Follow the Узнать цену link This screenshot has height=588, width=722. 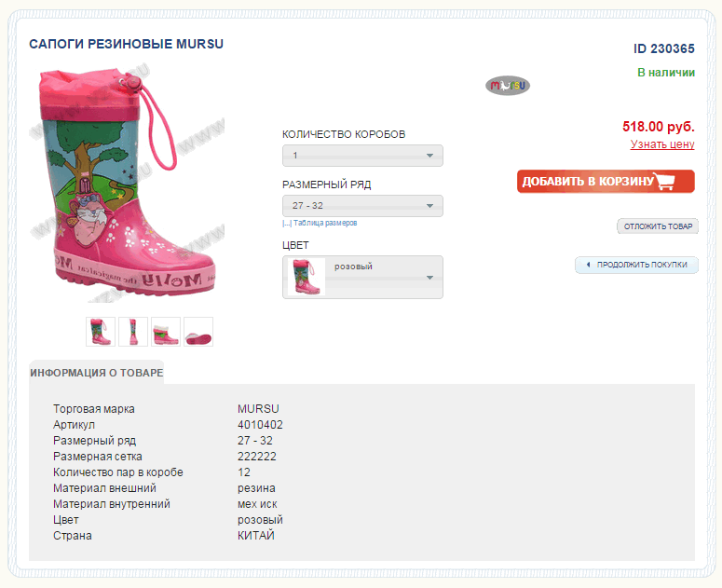tap(662, 144)
